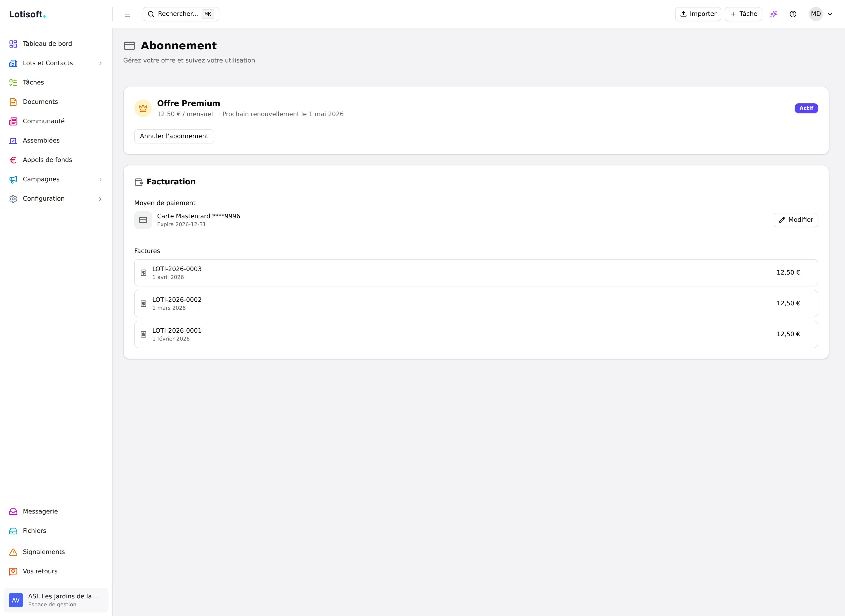This screenshot has width=845, height=616.
Task: Click the Fichiers drive icon
Action: [x=13, y=531]
